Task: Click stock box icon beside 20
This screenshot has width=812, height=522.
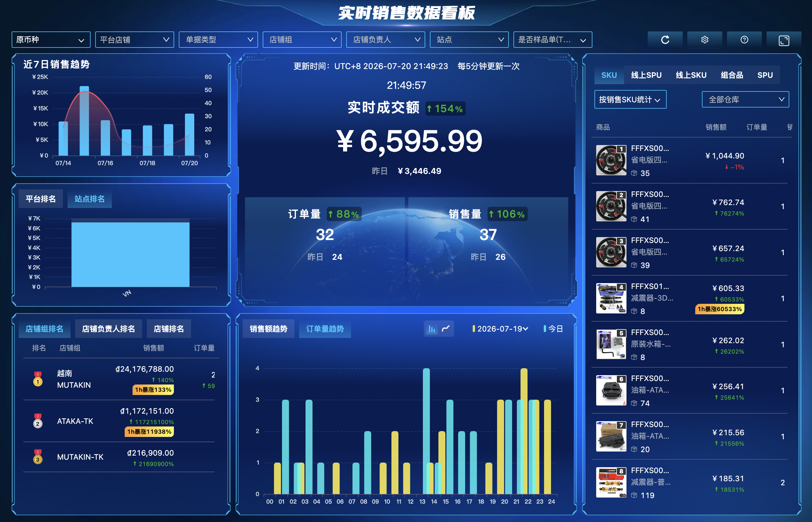Action: point(634,449)
